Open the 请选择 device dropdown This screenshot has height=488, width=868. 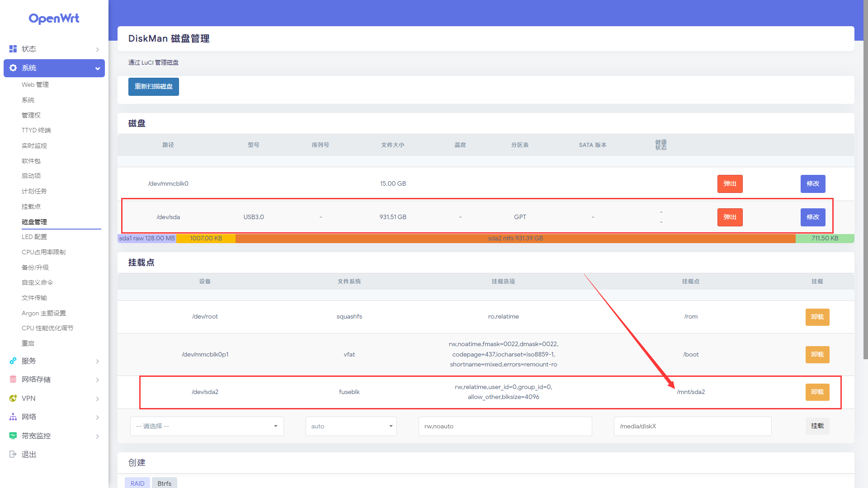[207, 426]
